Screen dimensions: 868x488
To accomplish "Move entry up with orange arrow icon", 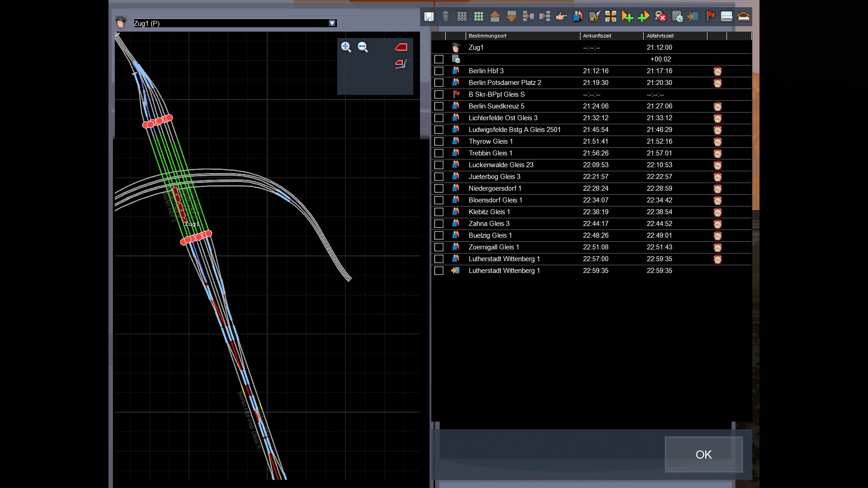I will tap(495, 17).
